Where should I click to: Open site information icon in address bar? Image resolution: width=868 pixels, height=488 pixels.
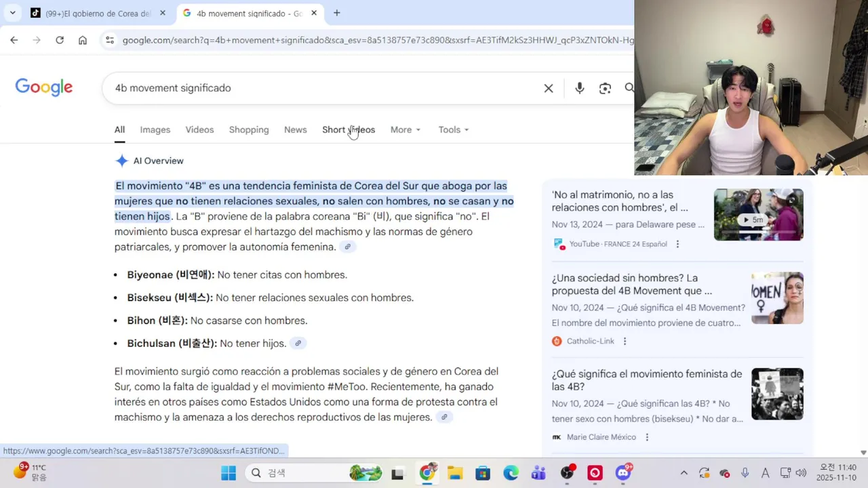coord(109,40)
